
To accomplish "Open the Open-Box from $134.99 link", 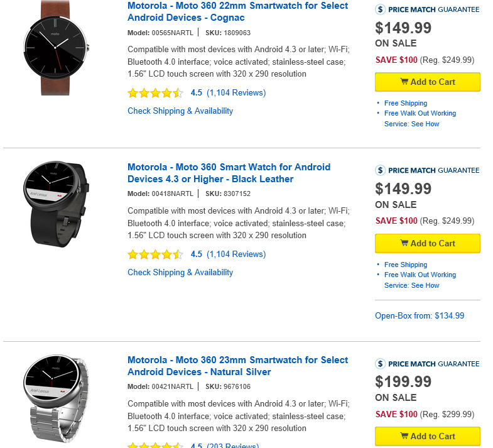I will (x=420, y=315).
